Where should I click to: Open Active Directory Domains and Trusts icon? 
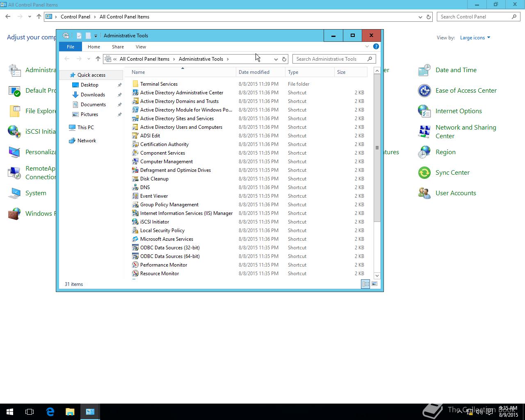point(135,101)
